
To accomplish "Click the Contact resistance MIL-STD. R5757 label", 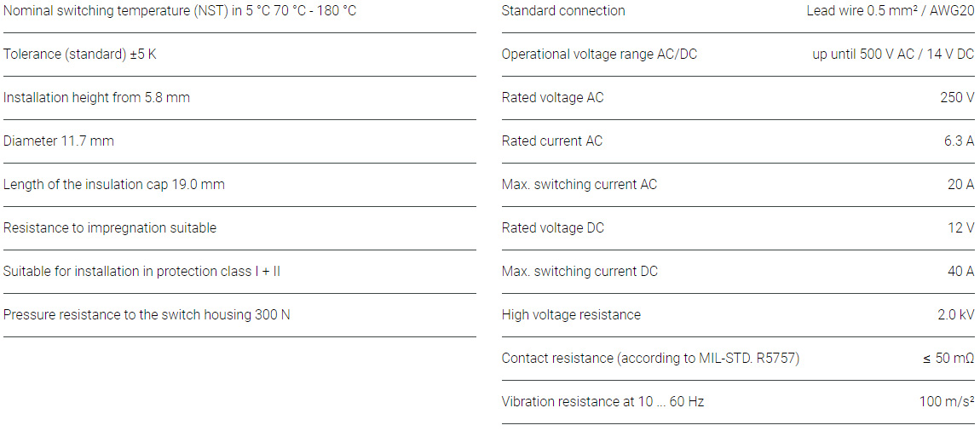I will click(x=650, y=359).
